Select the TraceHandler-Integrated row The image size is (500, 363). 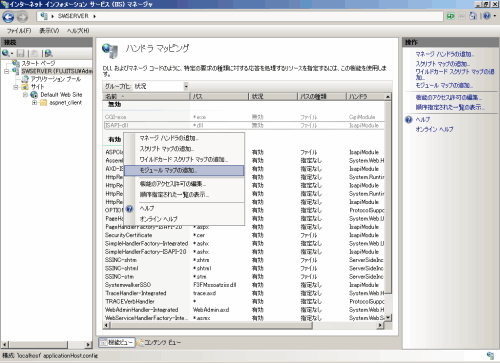(245, 293)
